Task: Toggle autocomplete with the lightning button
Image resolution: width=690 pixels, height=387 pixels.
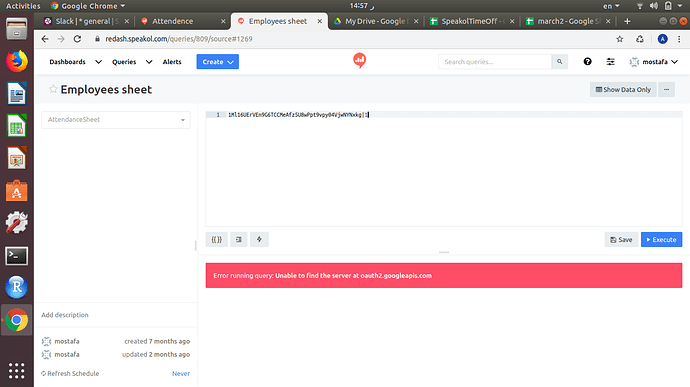Action: point(259,240)
